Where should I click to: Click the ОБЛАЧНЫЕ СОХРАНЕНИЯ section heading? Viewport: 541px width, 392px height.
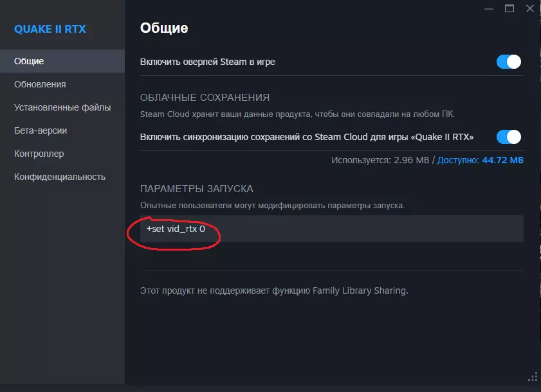(205, 98)
